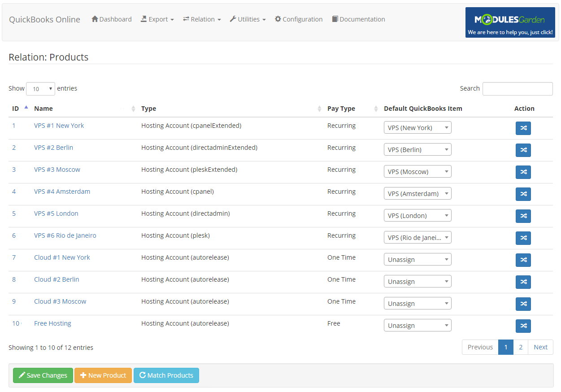Open the VPS (Berlin) QuickBooks Item dropdown

(x=417, y=149)
